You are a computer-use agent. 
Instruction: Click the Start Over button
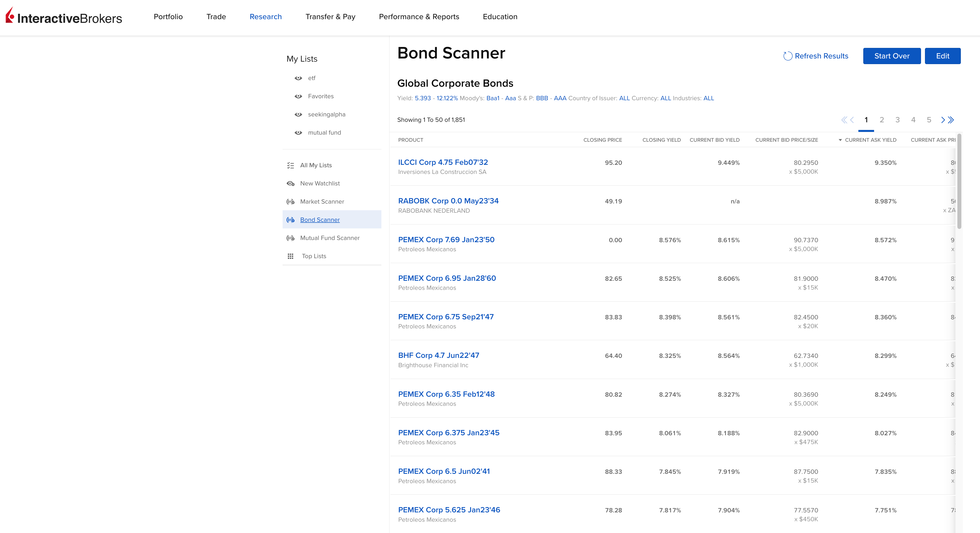point(892,56)
